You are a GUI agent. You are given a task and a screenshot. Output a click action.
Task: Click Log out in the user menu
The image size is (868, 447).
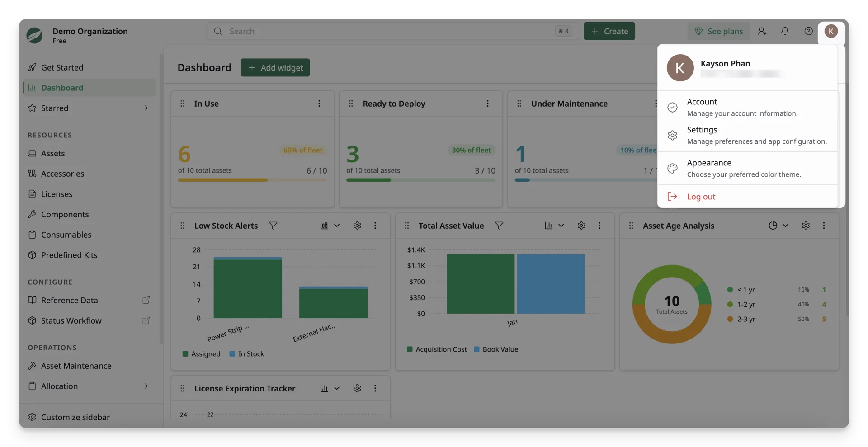pyautogui.click(x=747, y=197)
